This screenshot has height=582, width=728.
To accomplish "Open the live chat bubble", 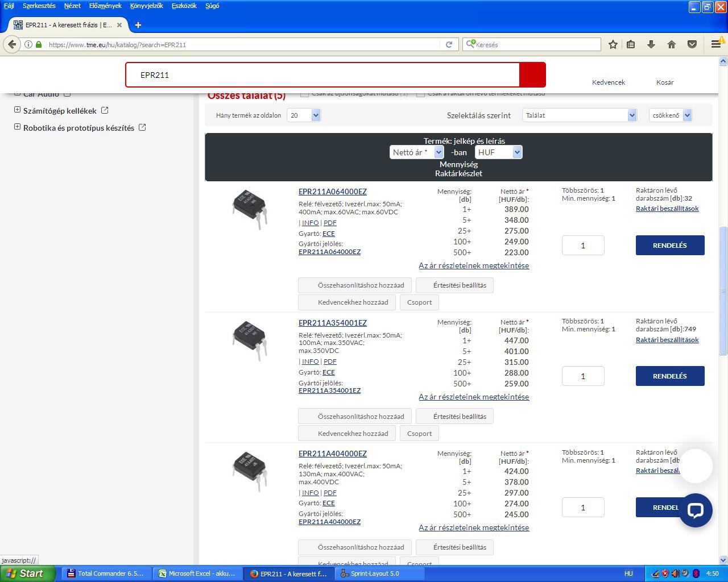I will 695,510.
